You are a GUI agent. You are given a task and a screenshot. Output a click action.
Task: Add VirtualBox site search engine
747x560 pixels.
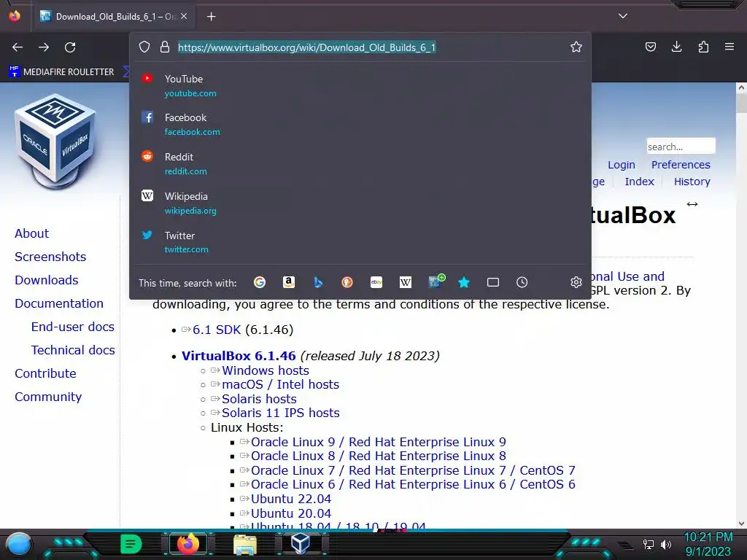436,281
